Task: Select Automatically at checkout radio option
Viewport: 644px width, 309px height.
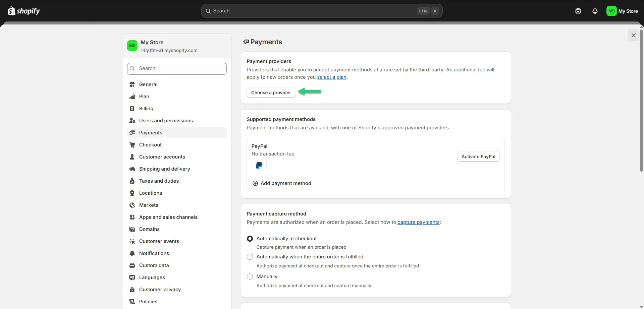Action: coord(250,239)
